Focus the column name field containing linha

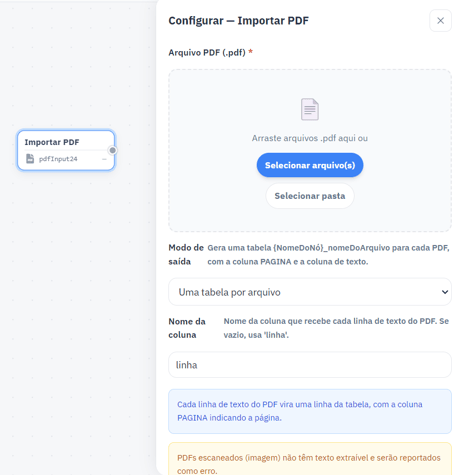(x=310, y=365)
